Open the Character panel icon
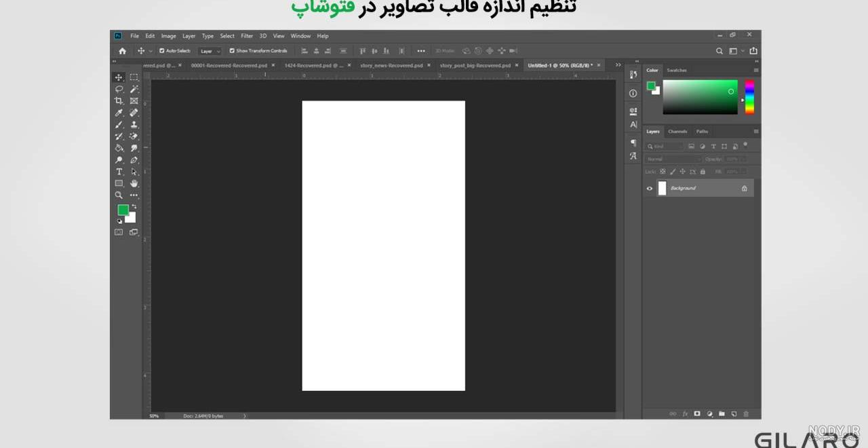Viewport: 868px width, 448px height. click(x=633, y=124)
